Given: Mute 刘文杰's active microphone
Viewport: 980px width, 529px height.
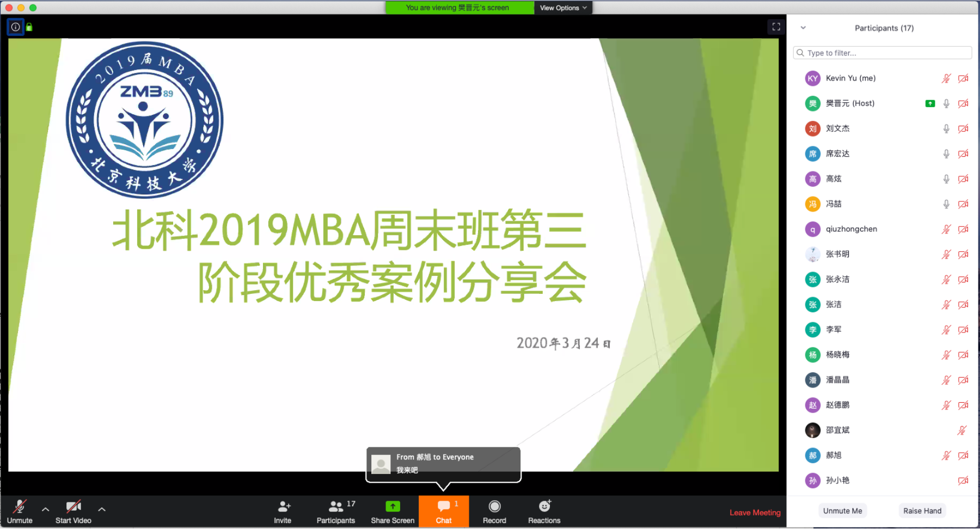Looking at the screenshot, I should pos(946,128).
